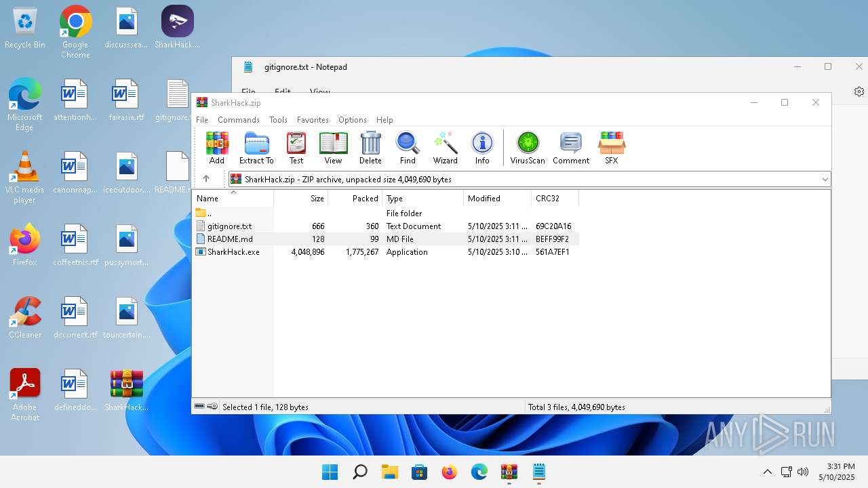Open Google Chrome desktop shortcut
The height and width of the screenshot is (488, 868).
pos(75,33)
